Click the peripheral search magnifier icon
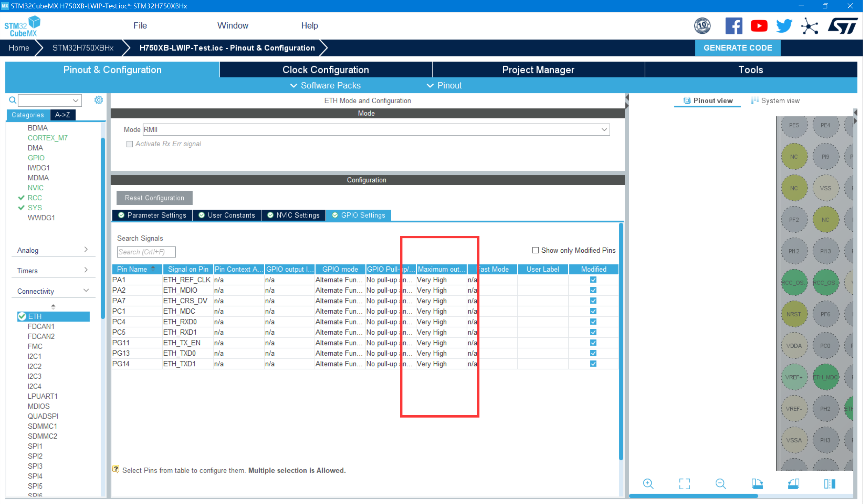 (x=13, y=100)
